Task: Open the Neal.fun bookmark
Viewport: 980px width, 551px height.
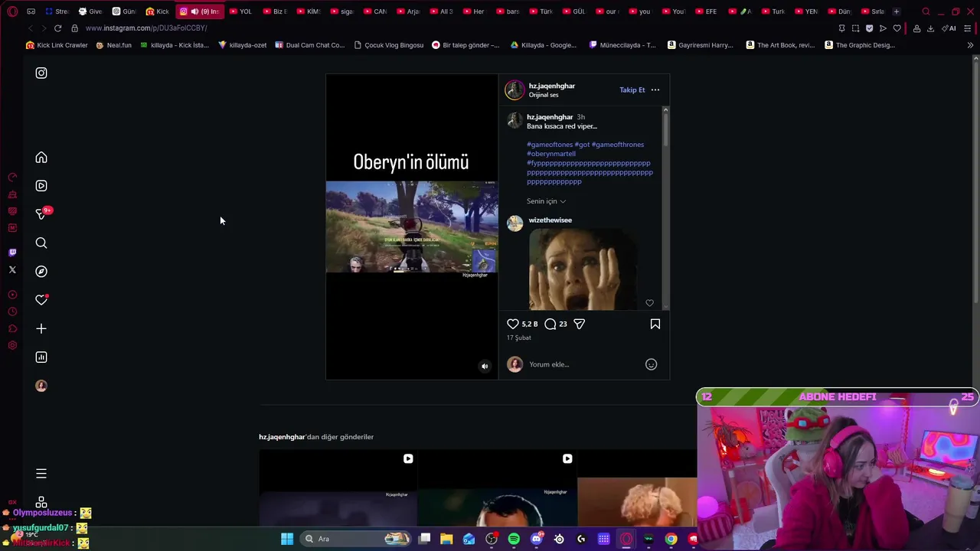Action: [x=113, y=45]
